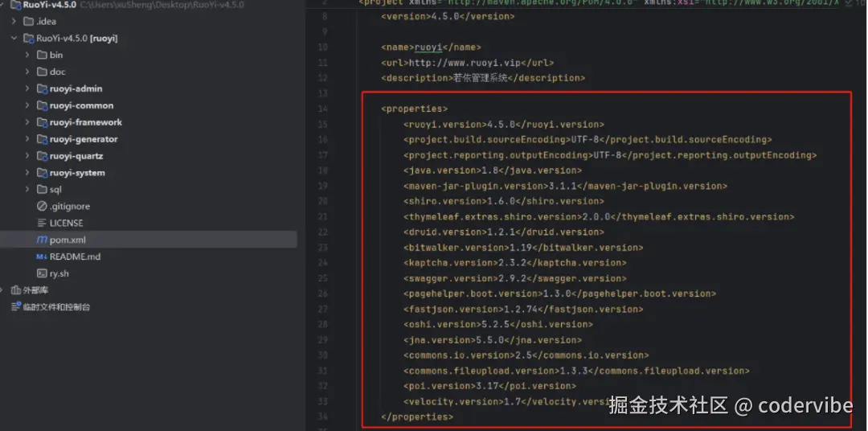Click the <properties> opening tag on line 14
868x431 pixels.
(414, 109)
